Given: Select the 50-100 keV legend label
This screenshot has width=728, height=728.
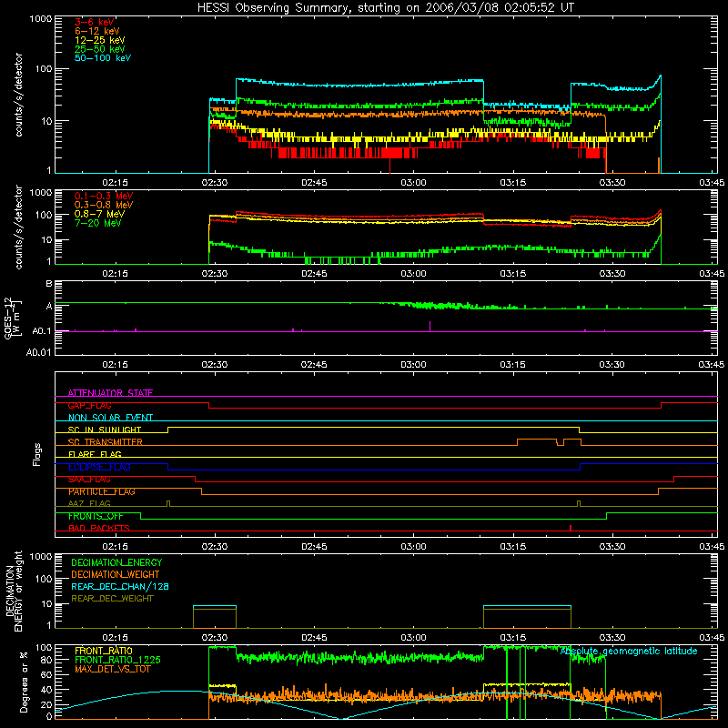Looking at the screenshot, I should coord(103,58).
